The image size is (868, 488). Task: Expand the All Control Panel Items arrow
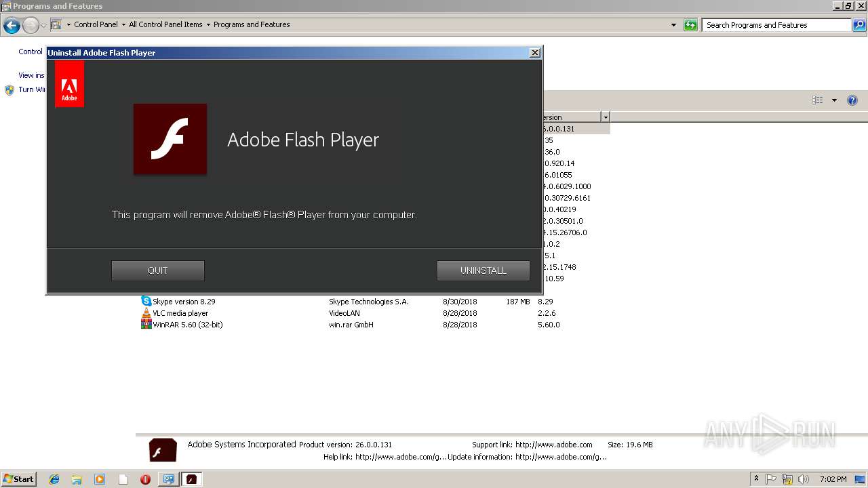(x=208, y=24)
